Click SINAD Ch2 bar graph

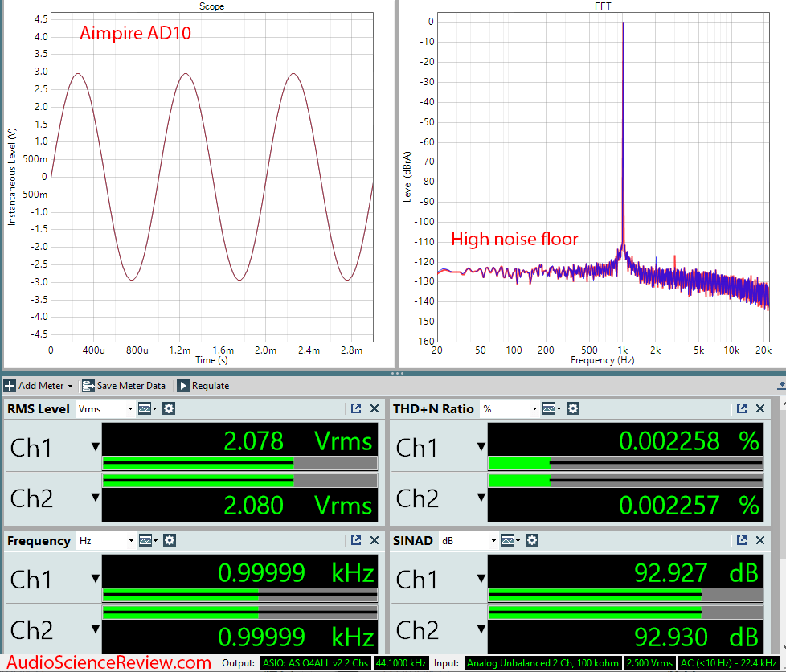pyautogui.click(x=625, y=613)
